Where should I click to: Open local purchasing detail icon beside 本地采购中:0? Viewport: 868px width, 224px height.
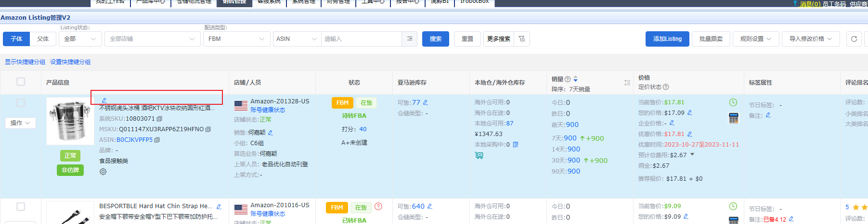(x=516, y=145)
